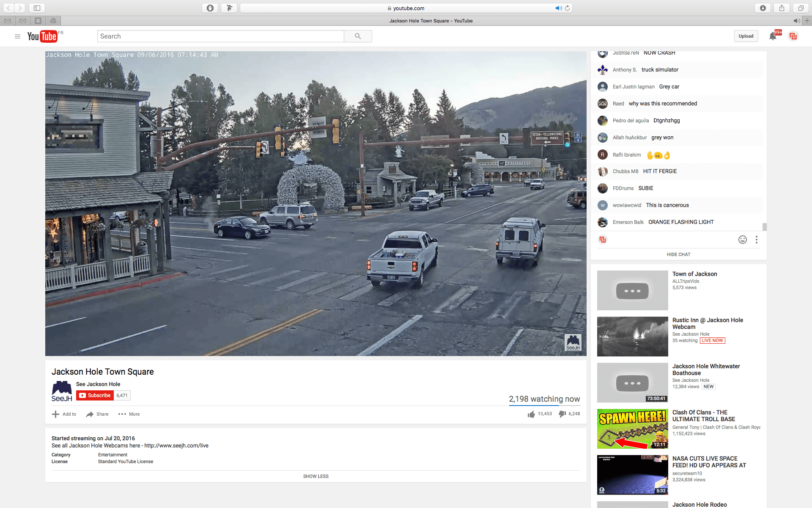Click the secureteam10 channel name
Image resolution: width=812 pixels, height=508 pixels.
(687, 474)
